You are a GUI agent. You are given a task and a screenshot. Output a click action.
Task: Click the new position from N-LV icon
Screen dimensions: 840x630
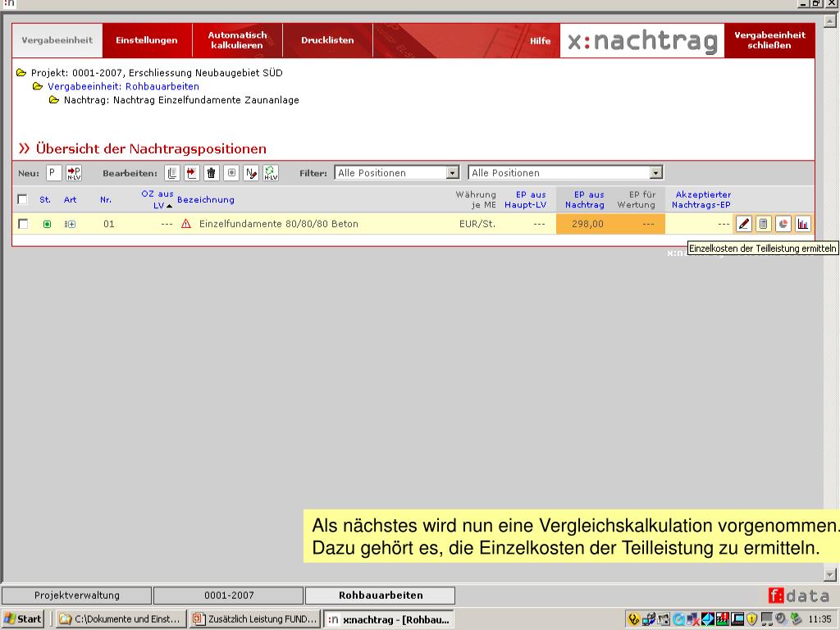pos(74,173)
